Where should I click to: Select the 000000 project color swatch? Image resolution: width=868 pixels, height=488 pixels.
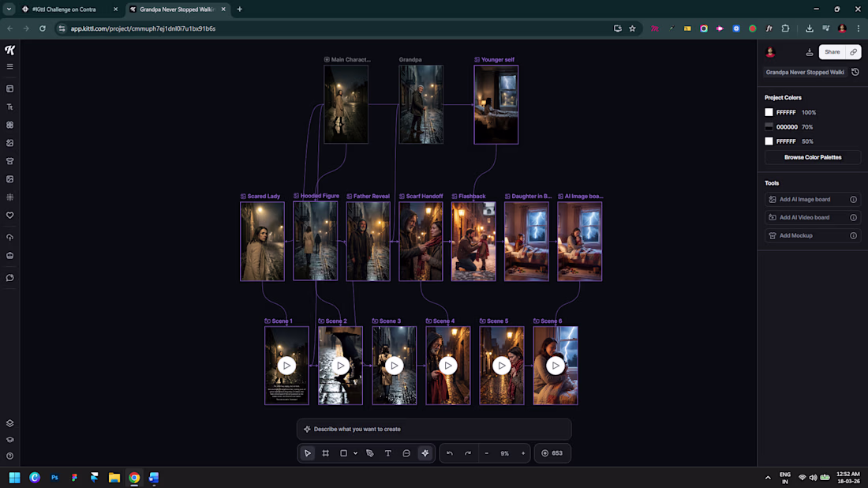[769, 126]
